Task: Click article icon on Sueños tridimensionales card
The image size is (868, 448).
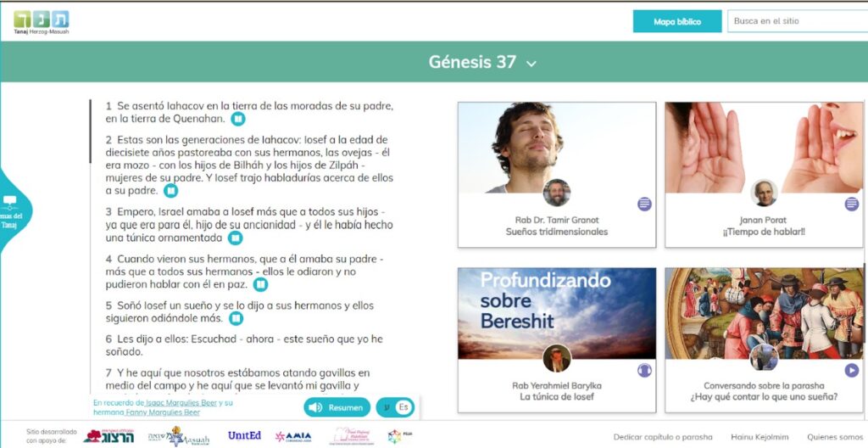Action: click(x=644, y=204)
